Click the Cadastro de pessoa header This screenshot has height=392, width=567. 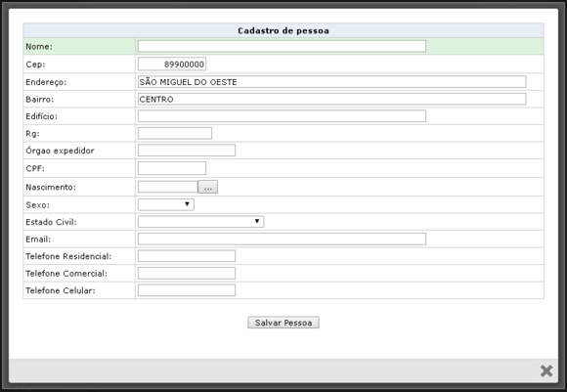coord(283,30)
